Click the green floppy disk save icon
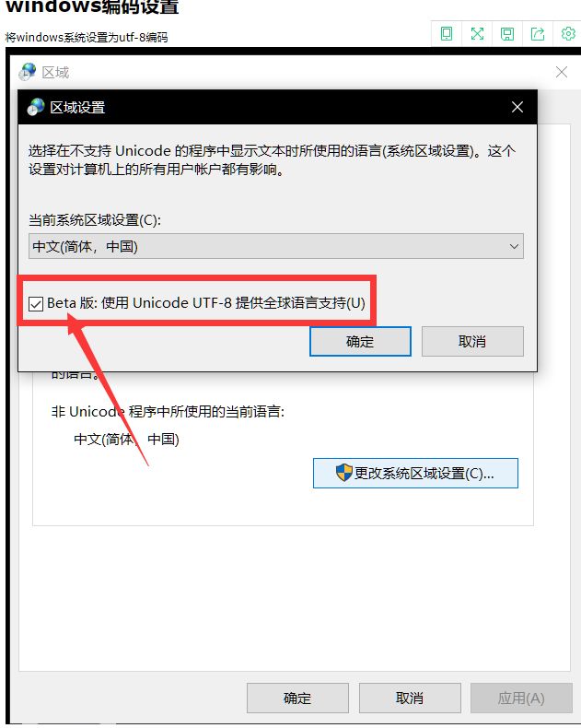 coord(507,34)
